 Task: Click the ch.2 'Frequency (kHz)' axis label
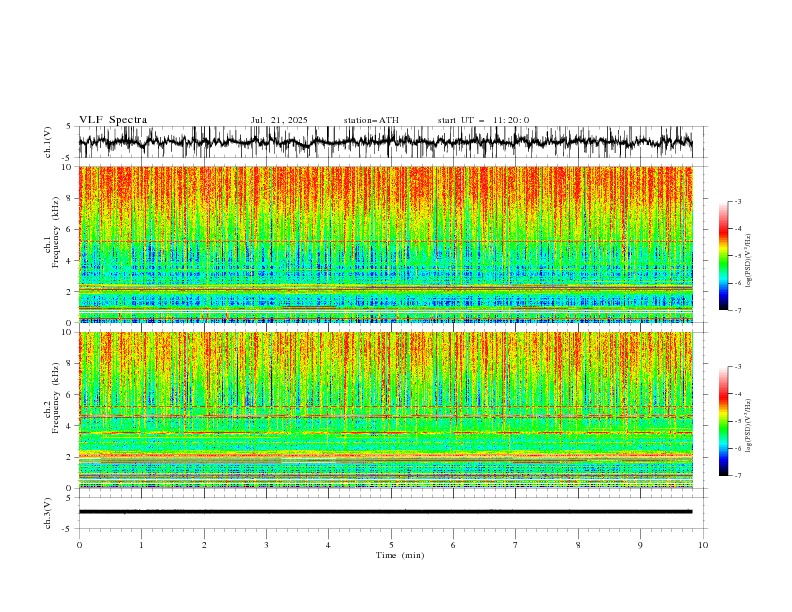point(56,397)
